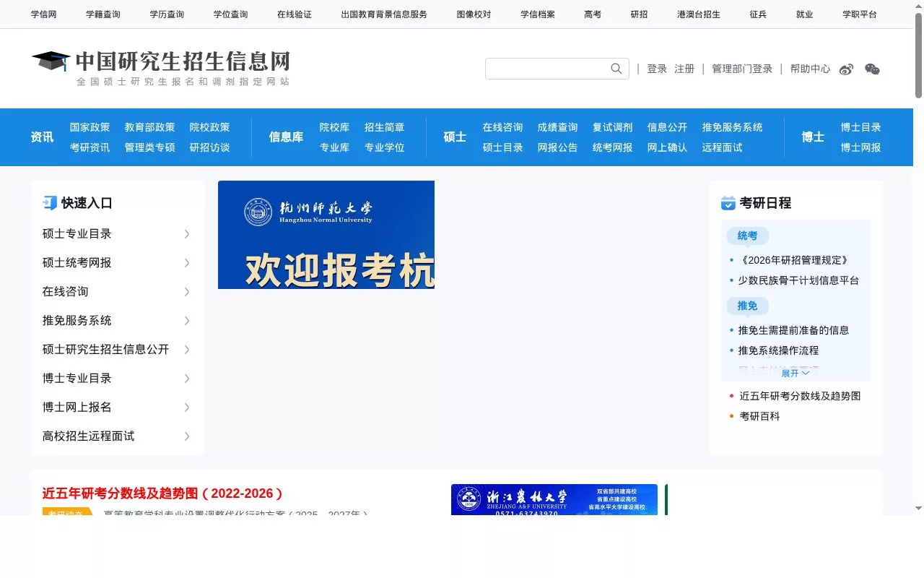Image resolution: width=924 pixels, height=578 pixels.
Task: Open the WeChat social icon
Action: click(x=872, y=69)
